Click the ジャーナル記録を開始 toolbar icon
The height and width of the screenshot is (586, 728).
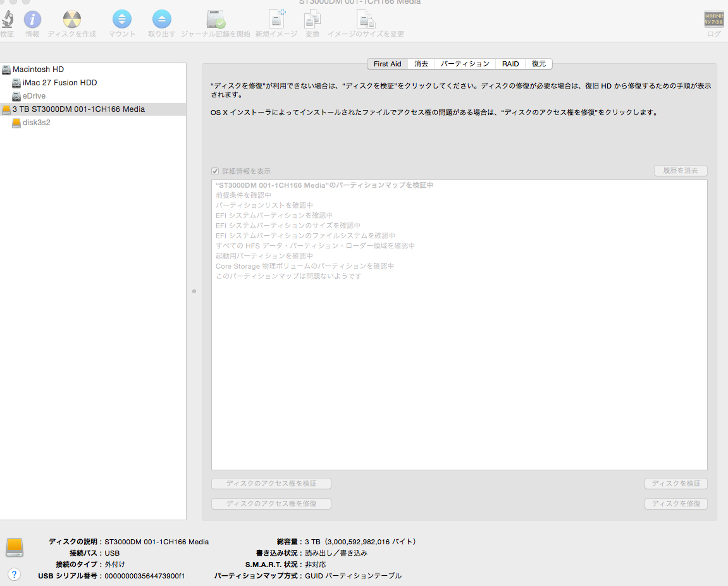[216, 20]
